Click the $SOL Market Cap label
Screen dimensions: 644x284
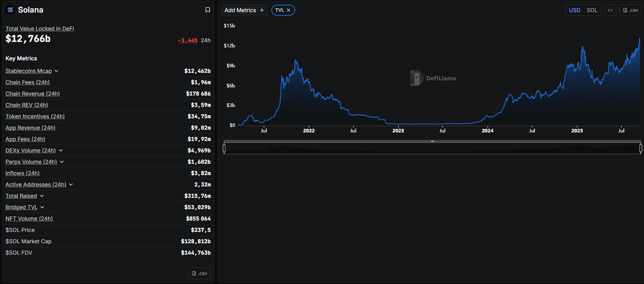[x=28, y=241]
